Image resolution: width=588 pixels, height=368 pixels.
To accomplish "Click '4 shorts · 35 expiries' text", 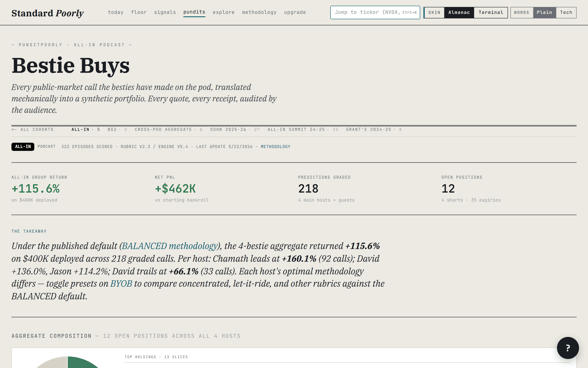I will (x=471, y=200).
